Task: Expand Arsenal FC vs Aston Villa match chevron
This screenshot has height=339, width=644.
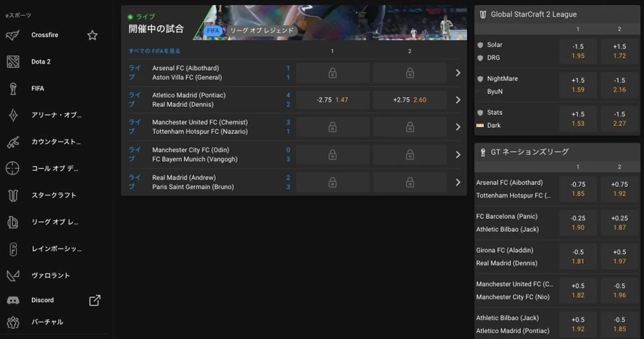Action: tap(458, 73)
